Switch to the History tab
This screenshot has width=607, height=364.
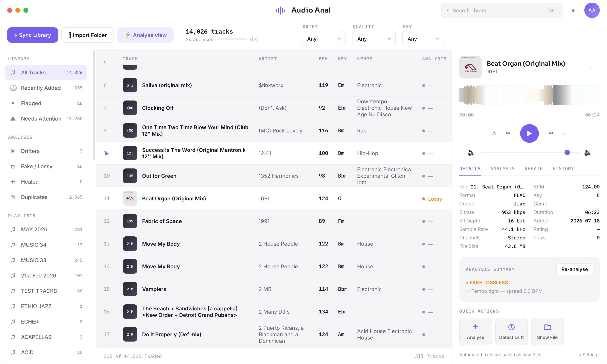(563, 169)
